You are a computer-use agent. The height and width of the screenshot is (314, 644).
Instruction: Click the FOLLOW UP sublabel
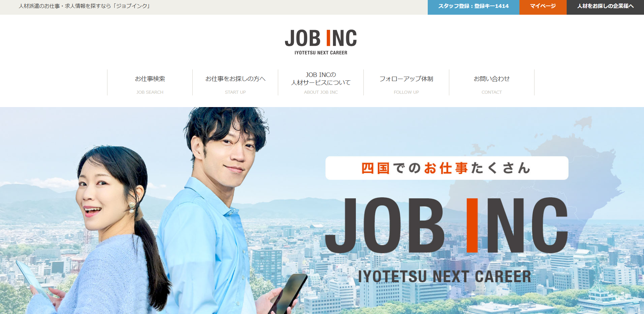406,92
